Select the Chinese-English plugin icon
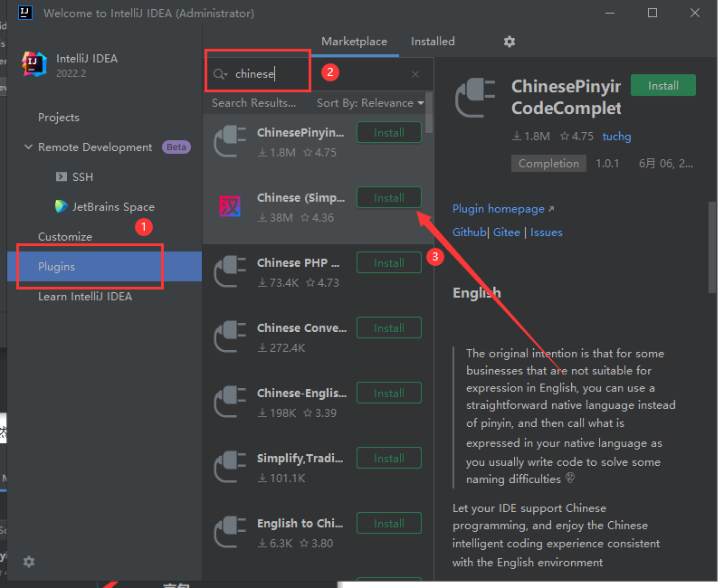The image size is (724, 588). [230, 402]
